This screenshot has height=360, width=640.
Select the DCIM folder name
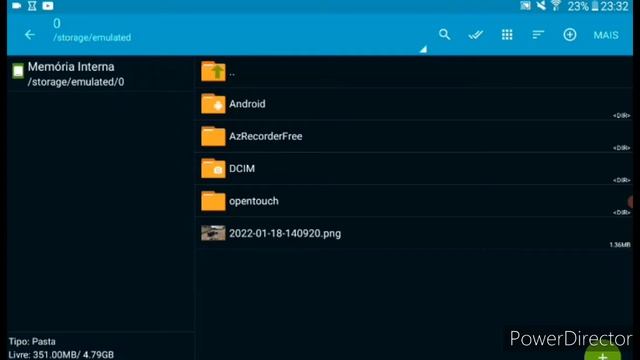coord(242,169)
